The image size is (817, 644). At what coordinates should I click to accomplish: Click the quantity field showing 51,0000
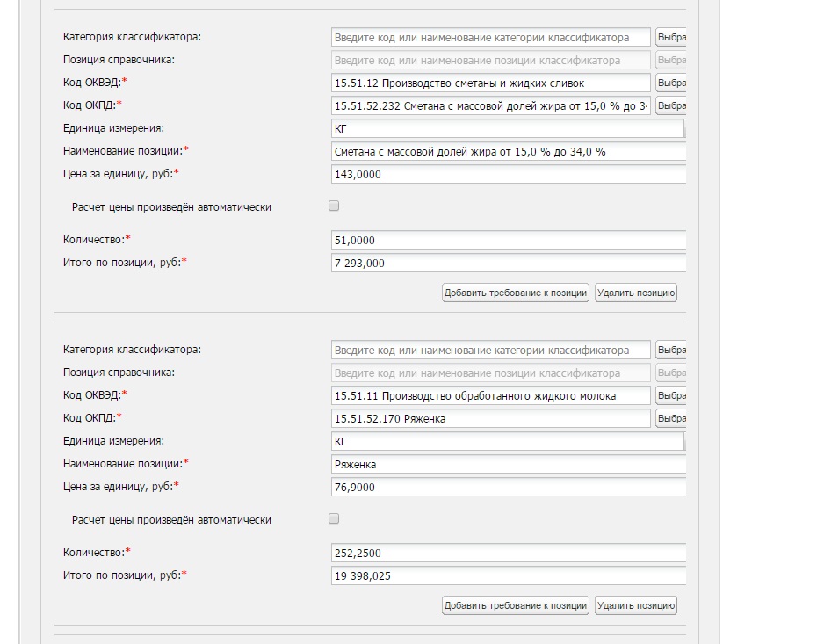pos(508,240)
